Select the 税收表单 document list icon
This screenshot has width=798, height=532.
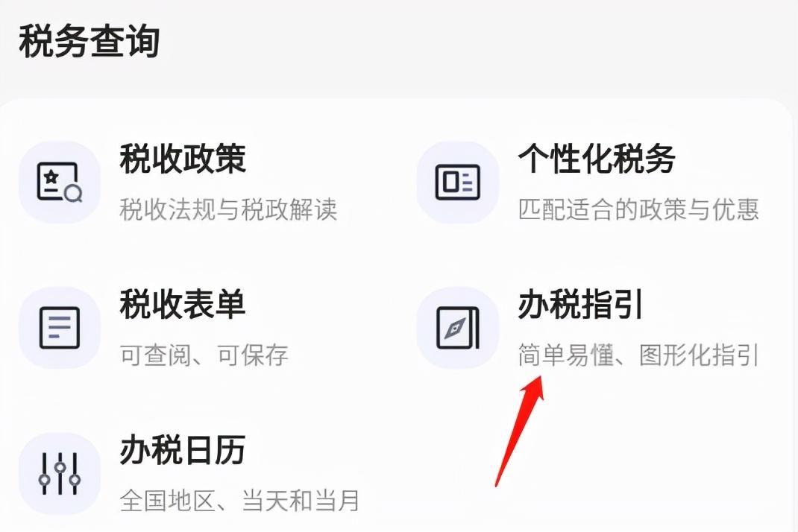pyautogui.click(x=60, y=328)
